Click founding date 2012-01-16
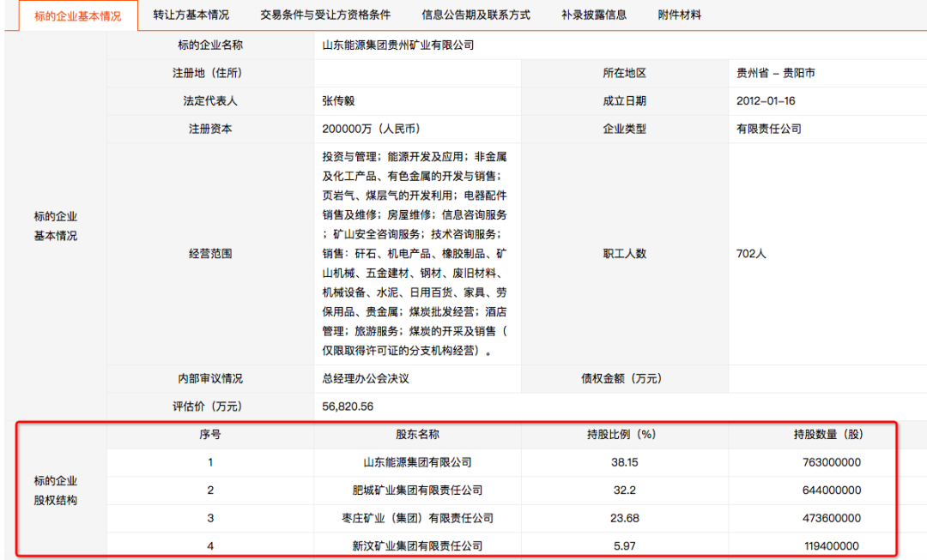 pyautogui.click(x=766, y=101)
